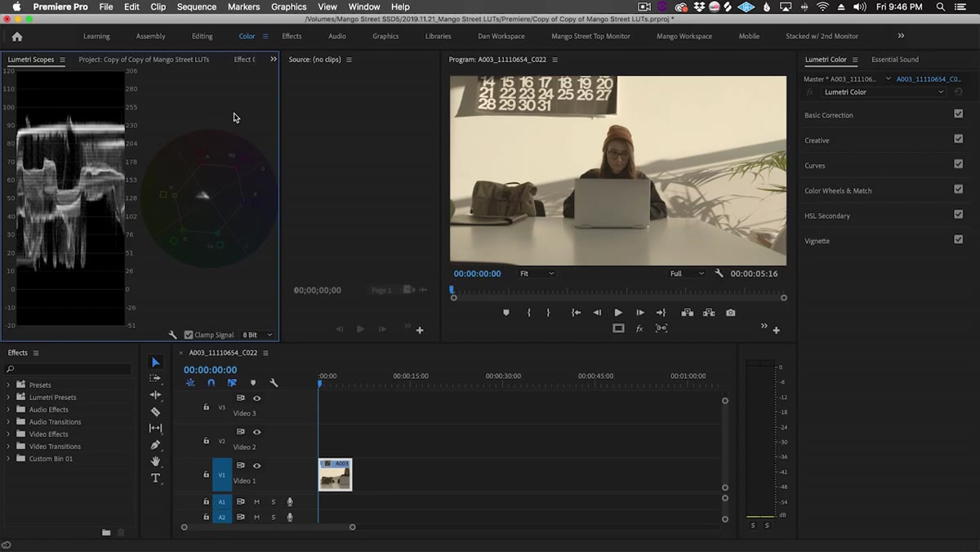Screen dimensions: 980x552
Task: Open timeline display settings wrench
Action: point(274,383)
